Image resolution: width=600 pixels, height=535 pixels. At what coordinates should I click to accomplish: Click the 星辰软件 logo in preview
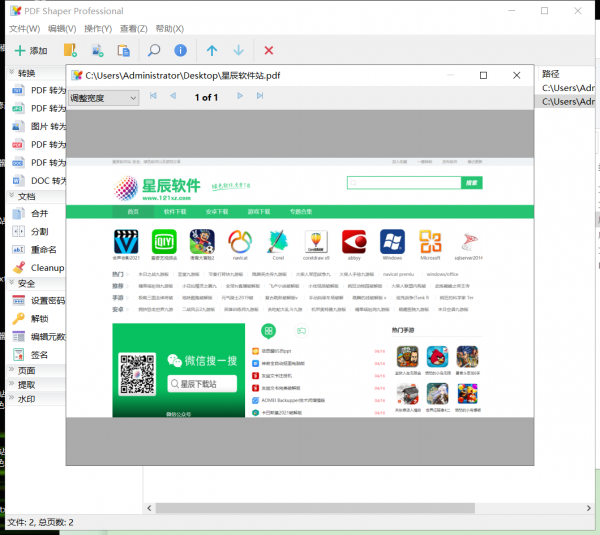[x=158, y=188]
